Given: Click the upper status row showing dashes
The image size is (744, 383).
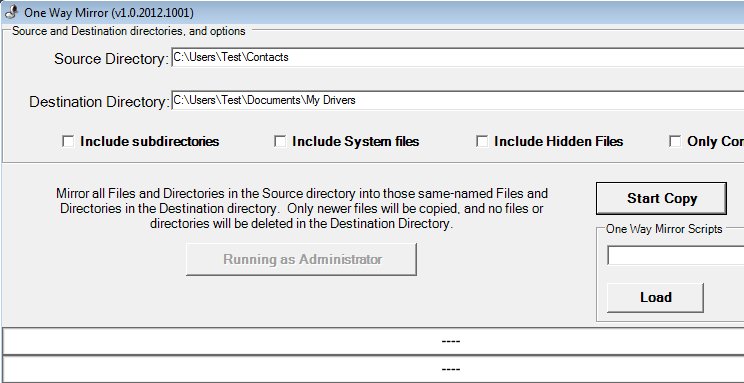Looking at the screenshot, I should (373, 341).
